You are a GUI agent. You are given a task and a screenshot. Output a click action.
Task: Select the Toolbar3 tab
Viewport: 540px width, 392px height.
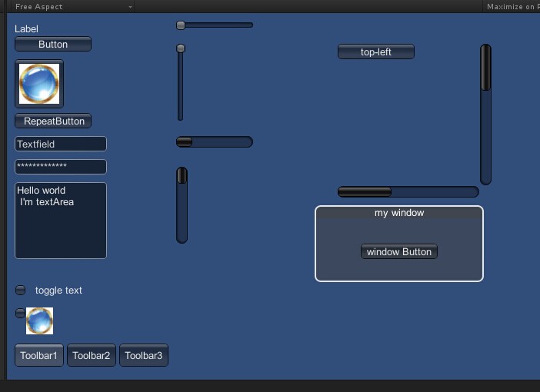[x=144, y=355]
